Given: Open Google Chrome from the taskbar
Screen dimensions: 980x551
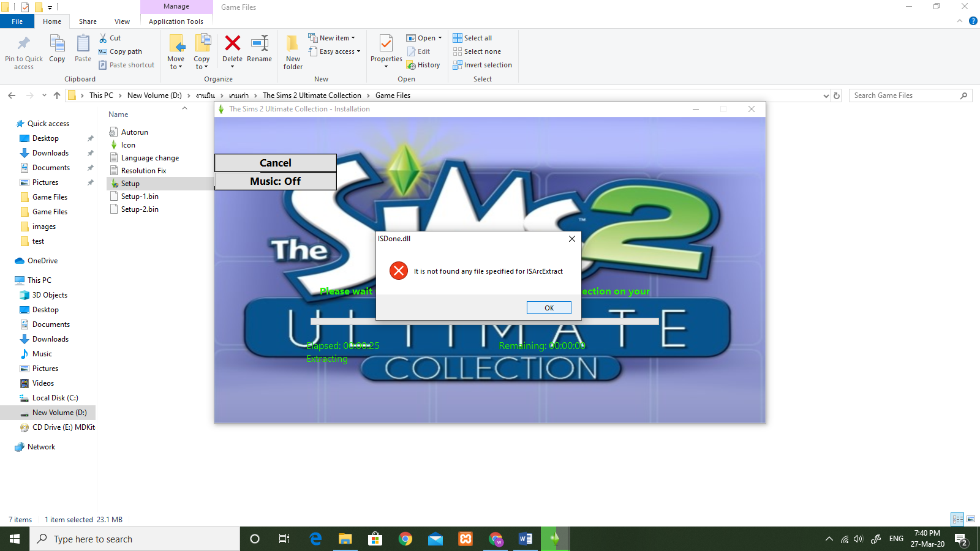Looking at the screenshot, I should click(x=405, y=539).
